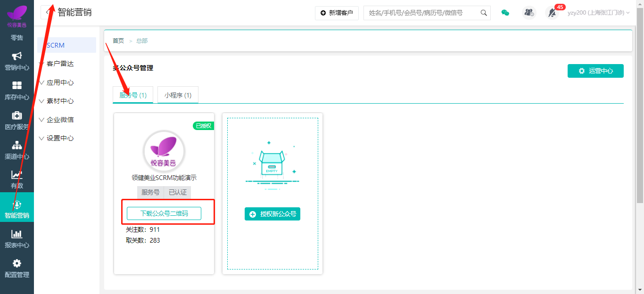Screen dimensions: 644x294
Task: Click 取关数: 283 text
Action: tap(143, 240)
